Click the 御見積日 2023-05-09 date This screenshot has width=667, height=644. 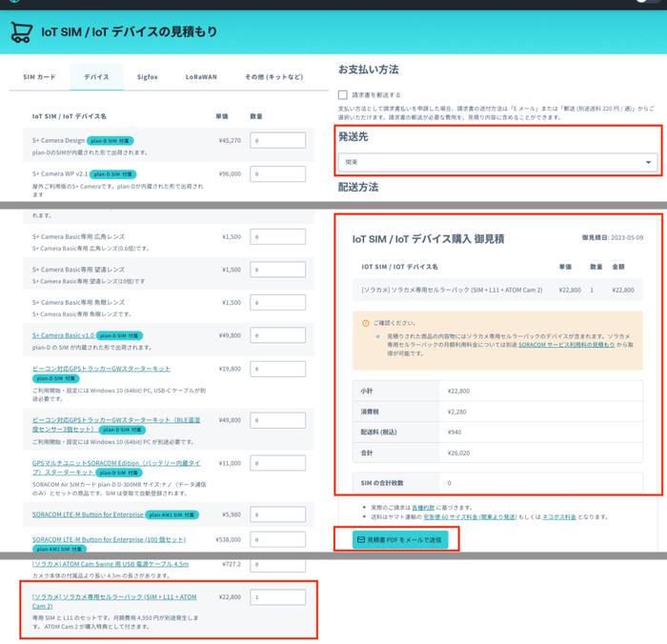coord(613,237)
